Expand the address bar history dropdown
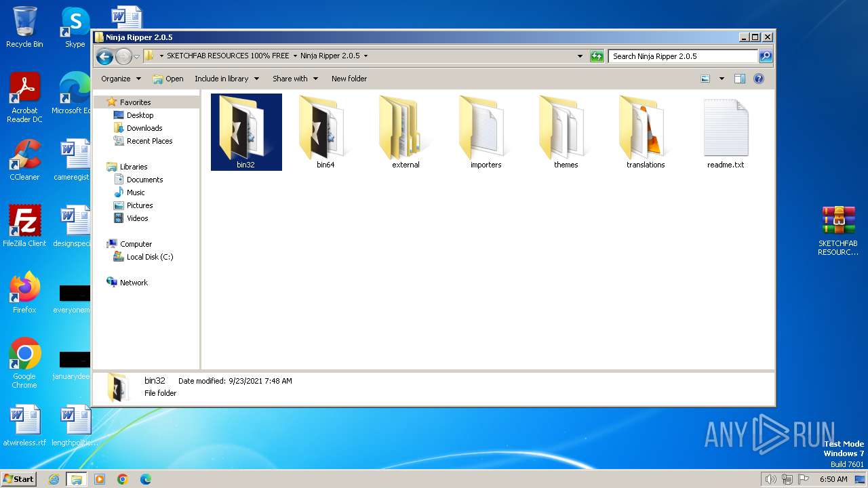Viewport: 868px width, 488px height. [x=580, y=56]
